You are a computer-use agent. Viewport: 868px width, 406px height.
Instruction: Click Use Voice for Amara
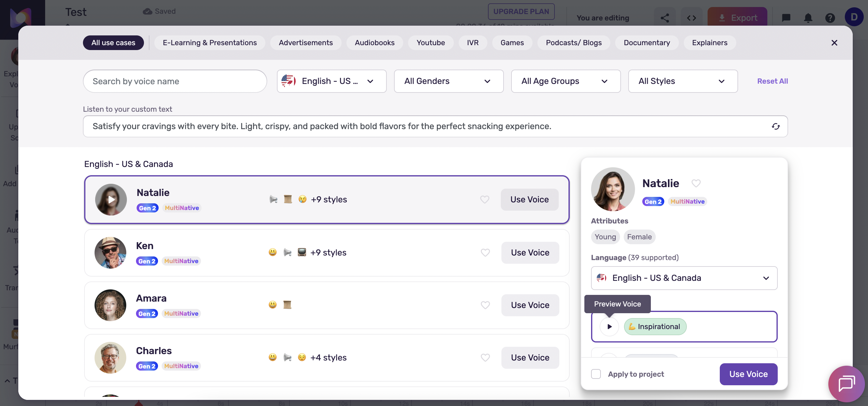point(530,305)
